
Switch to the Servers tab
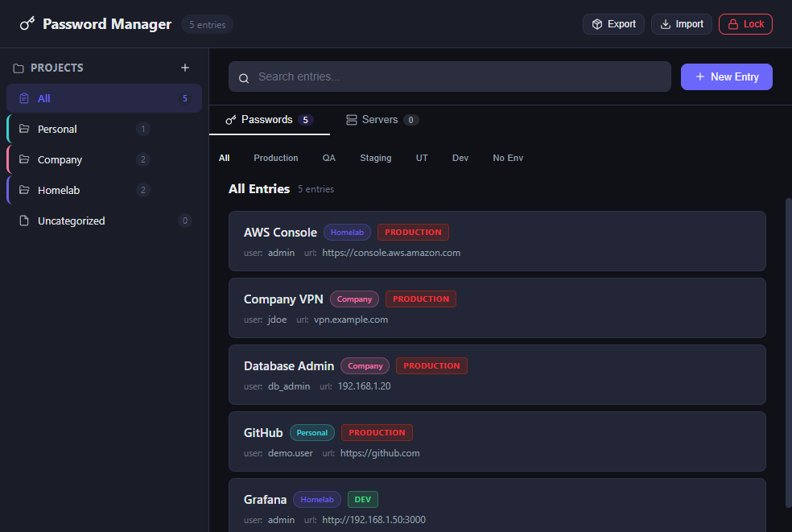pyautogui.click(x=382, y=120)
